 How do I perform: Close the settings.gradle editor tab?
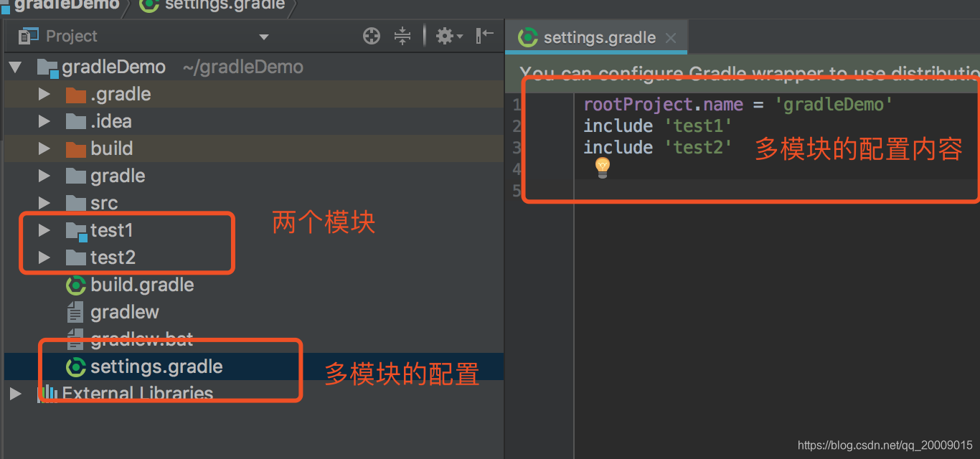[671, 38]
